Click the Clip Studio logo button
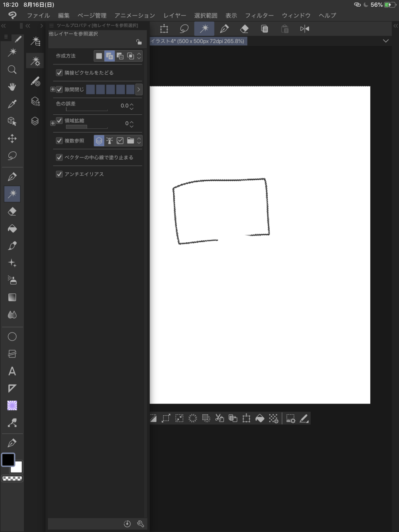The width and height of the screenshot is (399, 532). pyautogui.click(x=12, y=15)
